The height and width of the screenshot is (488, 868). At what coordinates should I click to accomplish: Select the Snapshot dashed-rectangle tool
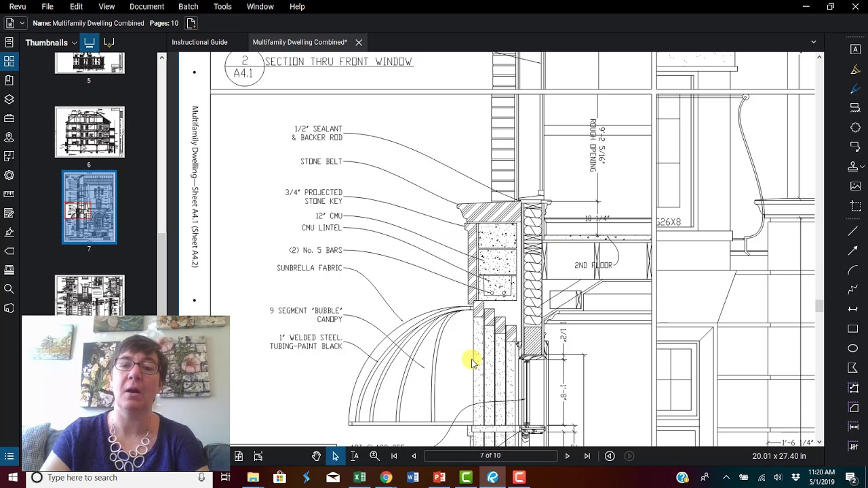coord(855,205)
